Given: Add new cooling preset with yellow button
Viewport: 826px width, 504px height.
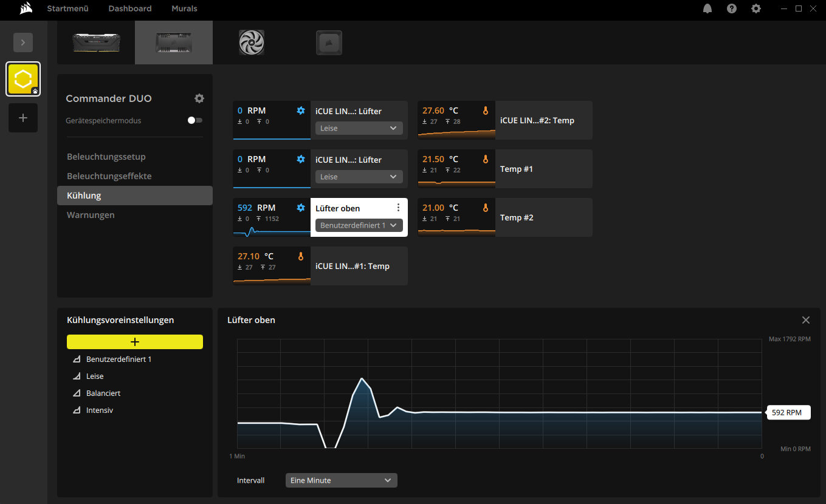Looking at the screenshot, I should pos(135,342).
